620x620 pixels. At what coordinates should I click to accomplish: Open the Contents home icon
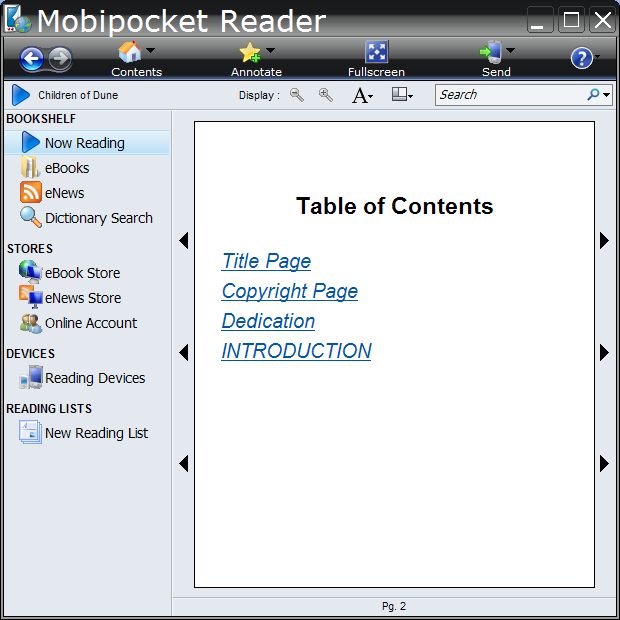coord(130,51)
